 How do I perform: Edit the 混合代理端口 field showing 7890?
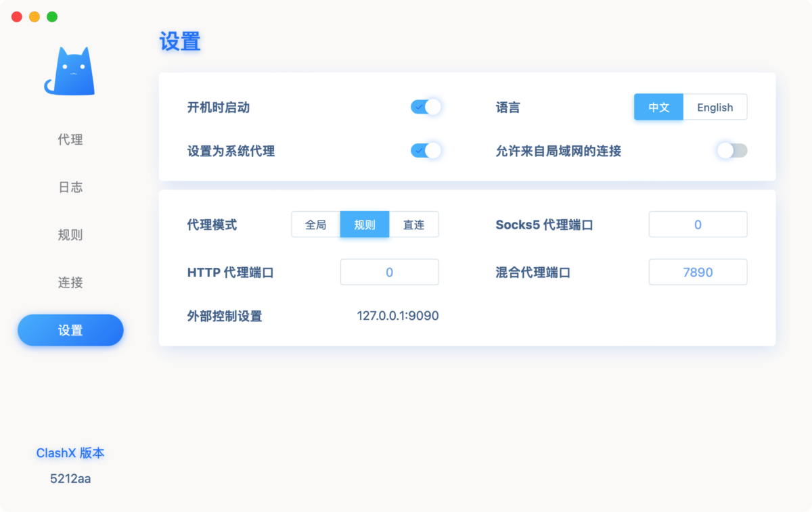(x=698, y=272)
